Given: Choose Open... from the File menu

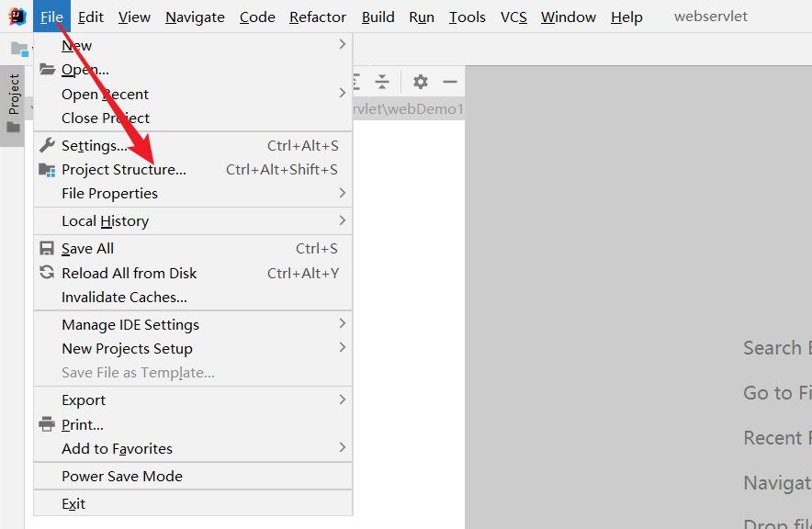Looking at the screenshot, I should point(193,70).
